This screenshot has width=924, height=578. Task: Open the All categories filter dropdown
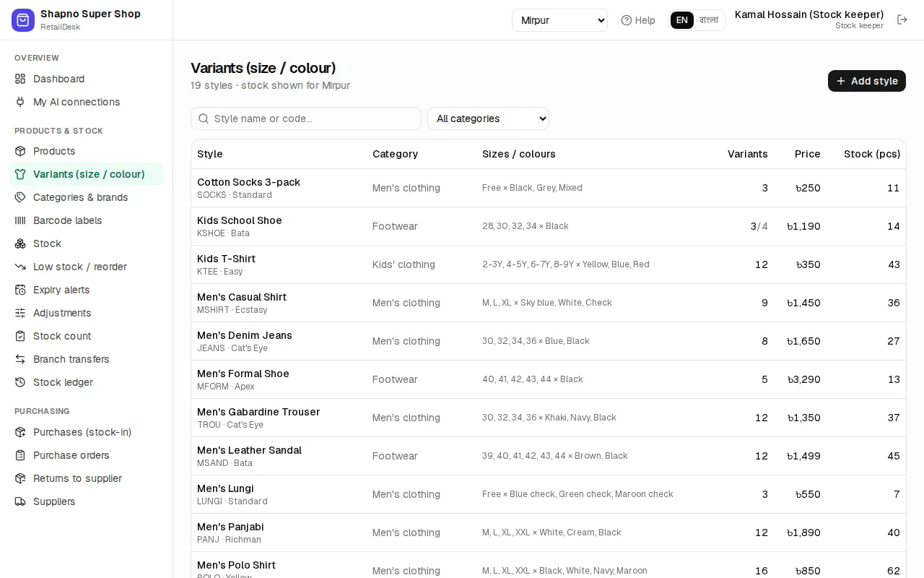[488, 118]
